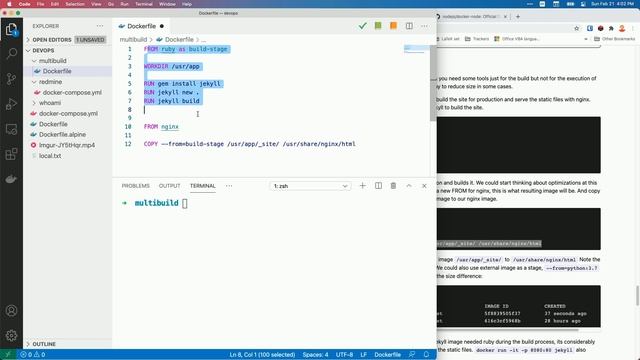Change encoding via UTF-8
This screenshot has width=640, height=360.
pyautogui.click(x=344, y=355)
